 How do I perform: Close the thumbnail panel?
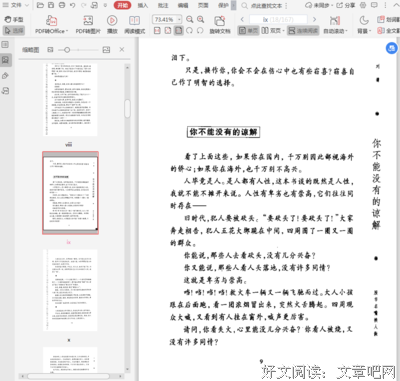[x=122, y=49]
